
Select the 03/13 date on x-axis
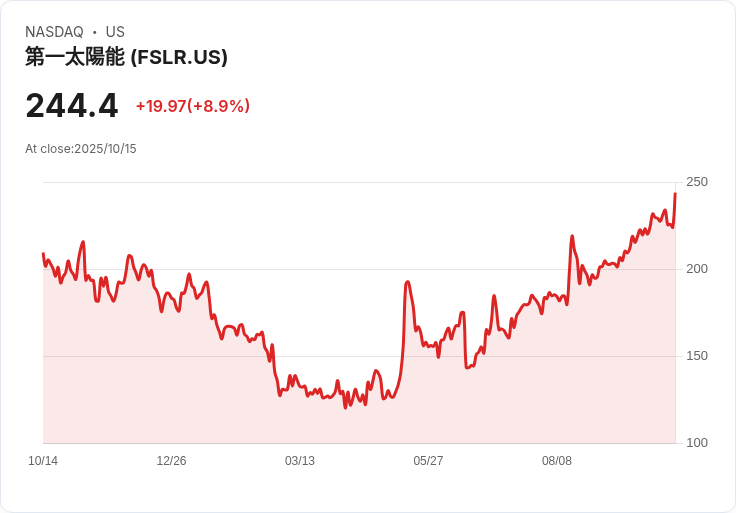point(300,461)
